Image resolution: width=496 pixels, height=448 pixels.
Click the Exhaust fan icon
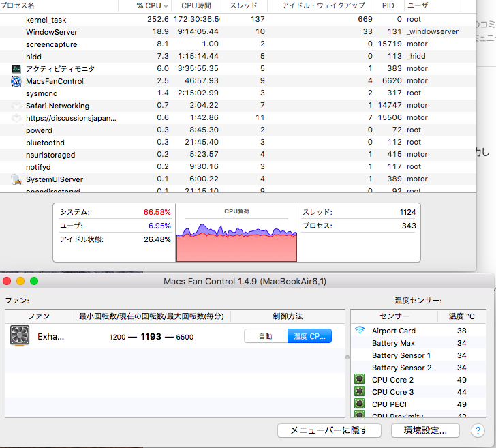20,335
